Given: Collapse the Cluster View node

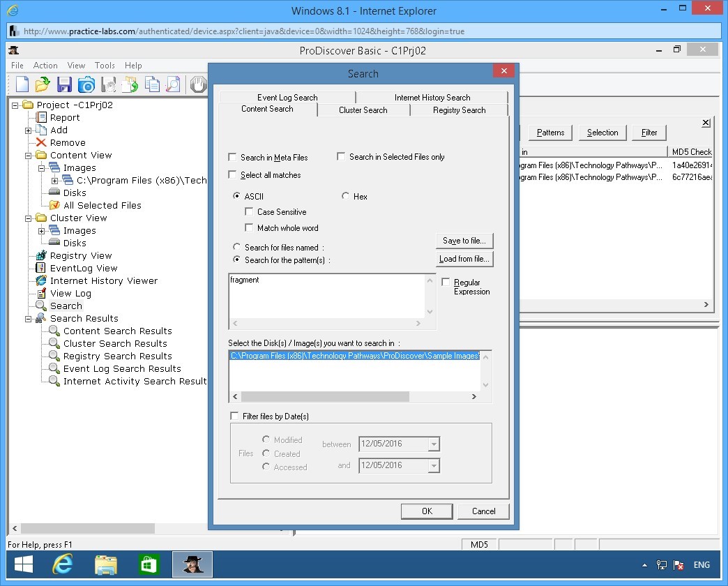Looking at the screenshot, I should pos(29,218).
